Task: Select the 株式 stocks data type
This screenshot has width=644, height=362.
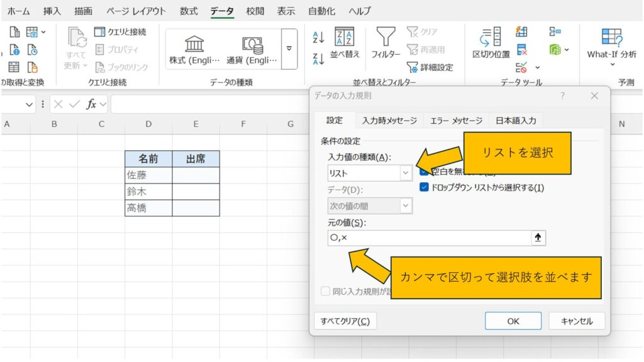Action: (194, 49)
